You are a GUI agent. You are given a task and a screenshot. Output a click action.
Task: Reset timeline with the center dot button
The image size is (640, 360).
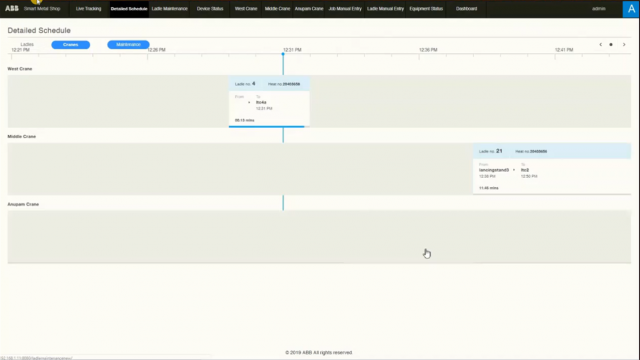611,44
